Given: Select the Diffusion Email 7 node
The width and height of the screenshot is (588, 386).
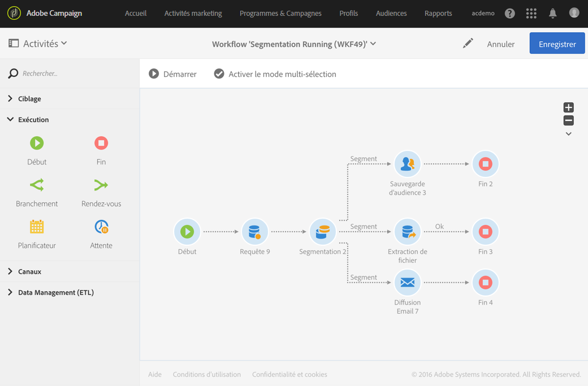Looking at the screenshot, I should (407, 283).
